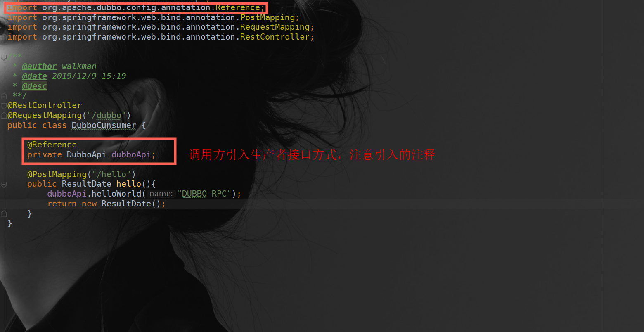This screenshot has width=644, height=332.
Task: Open the @author Javadoc tag
Action: [x=39, y=66]
